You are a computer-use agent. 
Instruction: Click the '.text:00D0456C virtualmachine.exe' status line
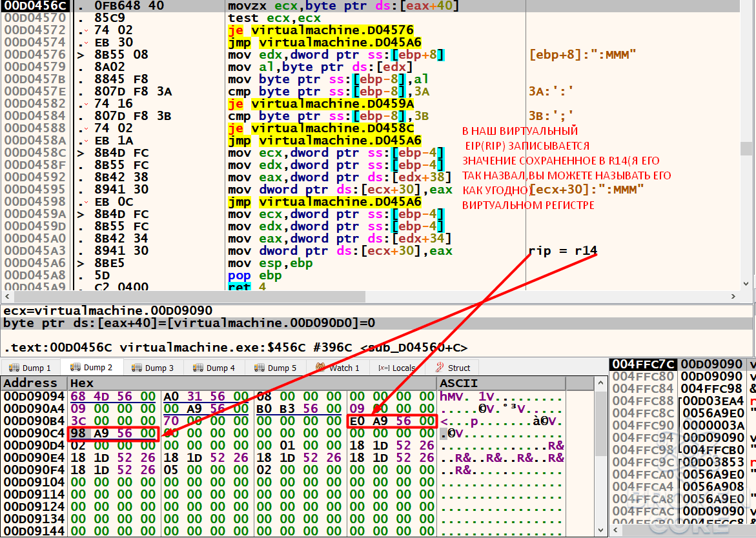click(235, 347)
